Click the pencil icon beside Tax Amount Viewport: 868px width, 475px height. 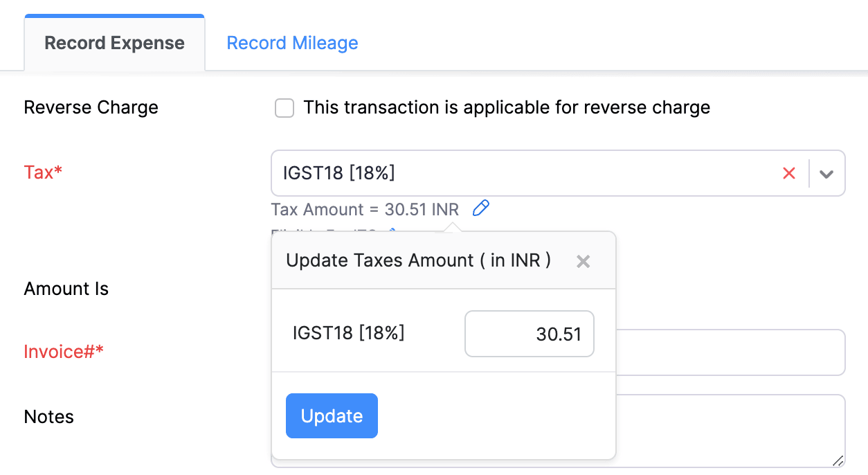(480, 208)
